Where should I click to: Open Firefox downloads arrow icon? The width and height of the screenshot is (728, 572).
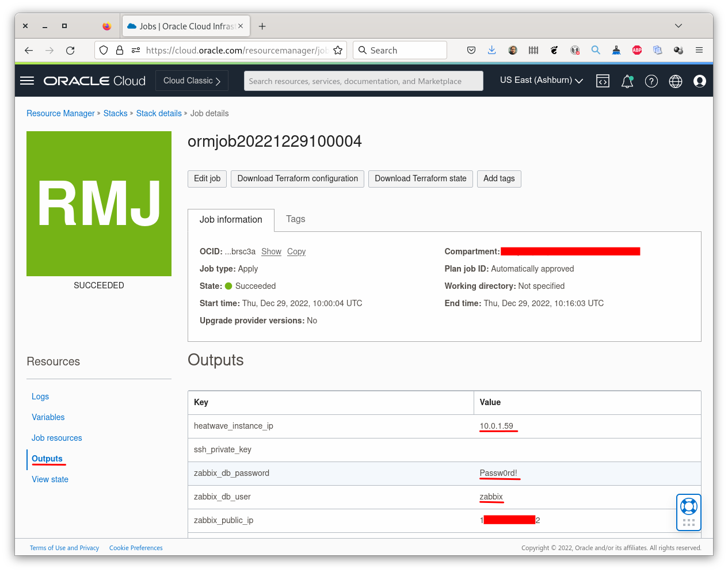tap(492, 50)
